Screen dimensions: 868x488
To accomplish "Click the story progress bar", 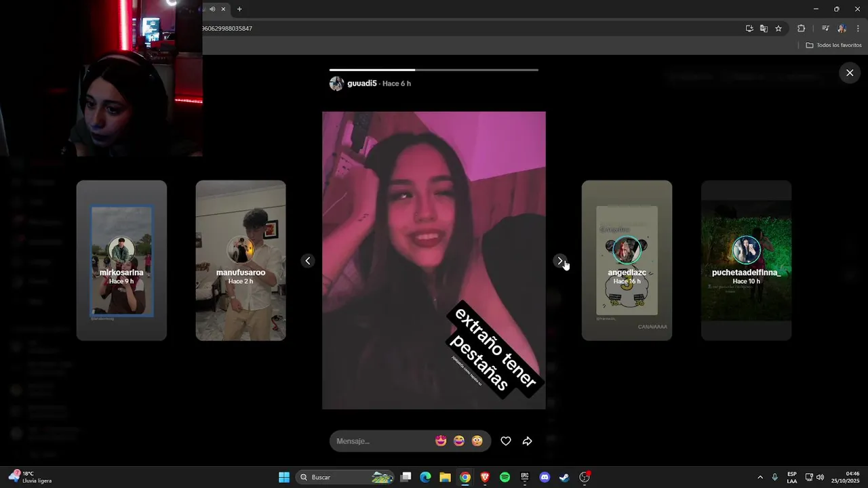I will (434, 70).
